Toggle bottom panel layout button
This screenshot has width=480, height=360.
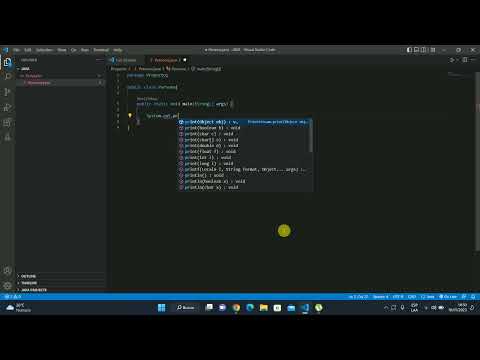pos(416,50)
